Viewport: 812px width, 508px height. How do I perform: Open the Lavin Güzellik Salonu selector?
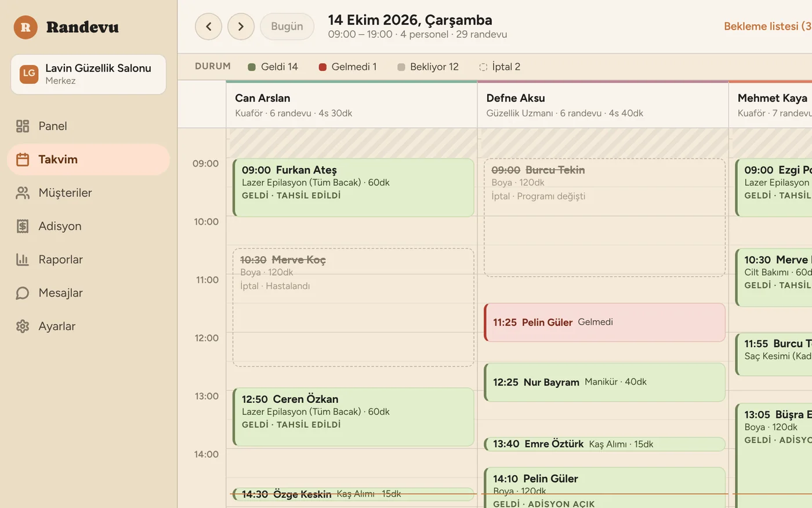88,74
